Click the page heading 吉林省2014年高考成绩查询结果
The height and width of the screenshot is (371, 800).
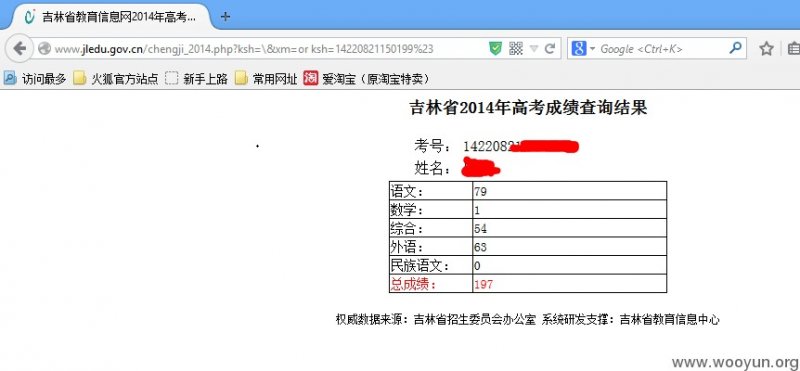tap(528, 108)
